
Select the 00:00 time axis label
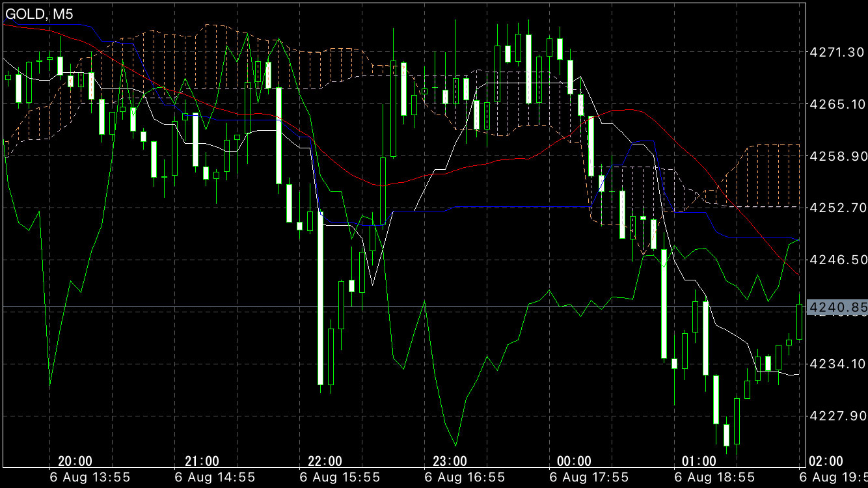coord(575,461)
